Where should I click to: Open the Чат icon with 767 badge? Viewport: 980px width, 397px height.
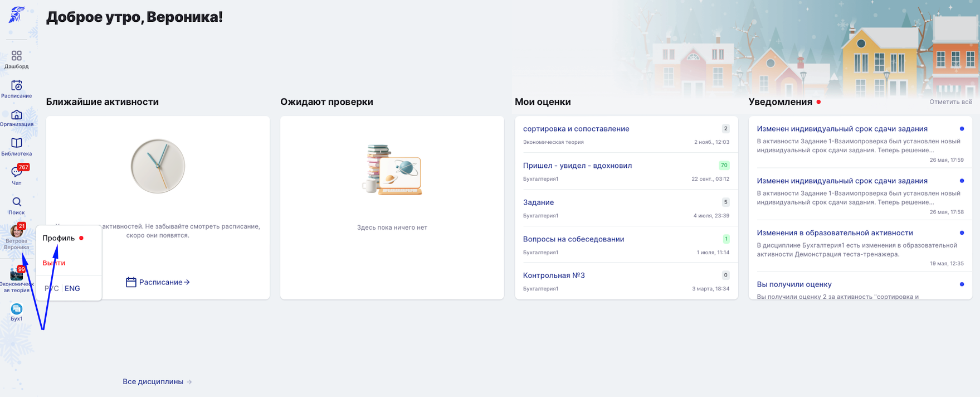point(17,172)
